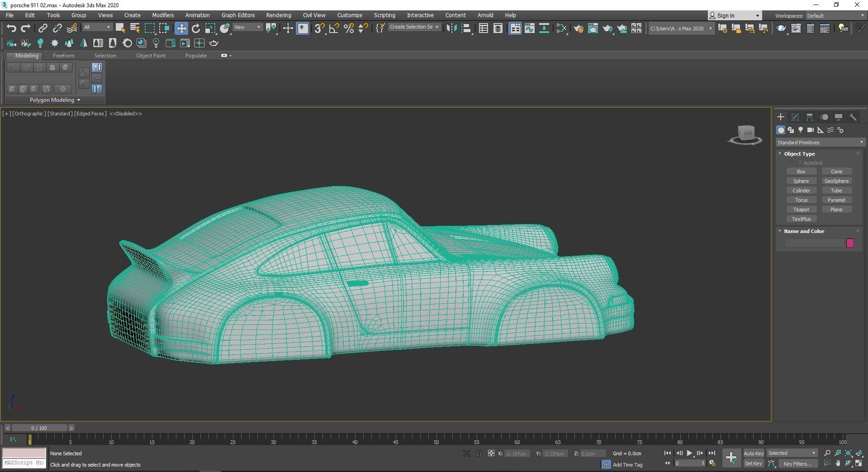This screenshot has height=472, width=868.
Task: Open the Modify panel tab icon
Action: click(795, 117)
